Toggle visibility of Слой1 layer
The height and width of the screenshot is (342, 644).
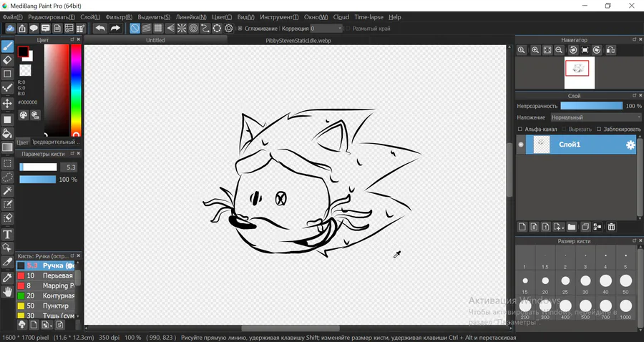tap(521, 145)
